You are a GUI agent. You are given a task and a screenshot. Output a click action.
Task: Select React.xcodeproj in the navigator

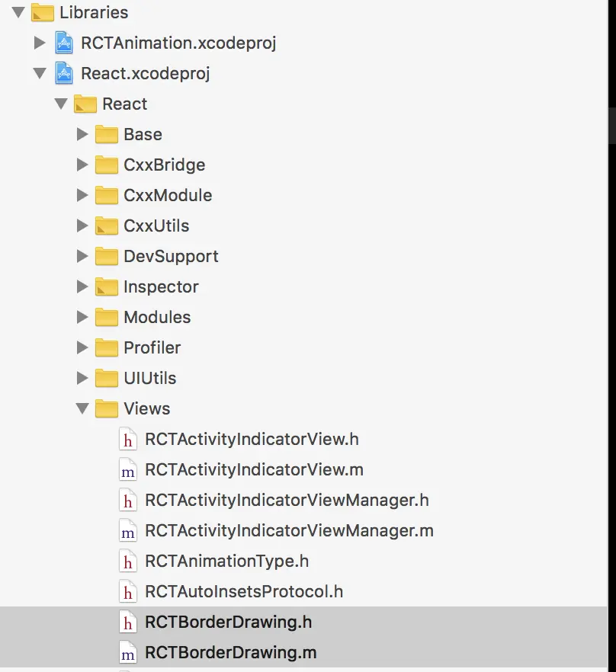146,74
